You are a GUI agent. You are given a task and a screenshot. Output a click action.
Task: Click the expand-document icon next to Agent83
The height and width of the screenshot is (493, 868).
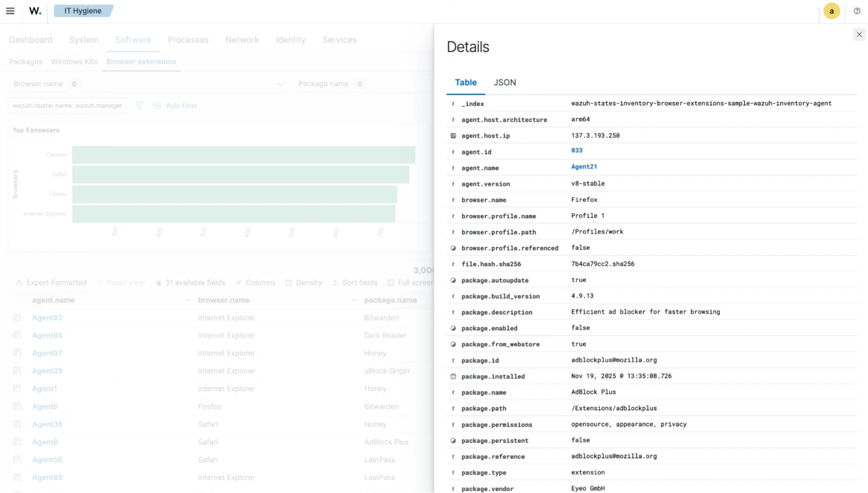(17, 318)
